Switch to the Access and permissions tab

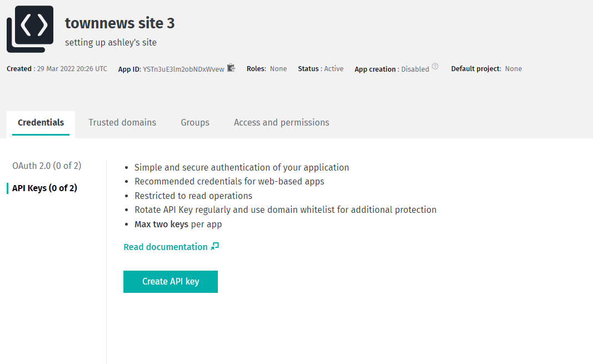281,122
